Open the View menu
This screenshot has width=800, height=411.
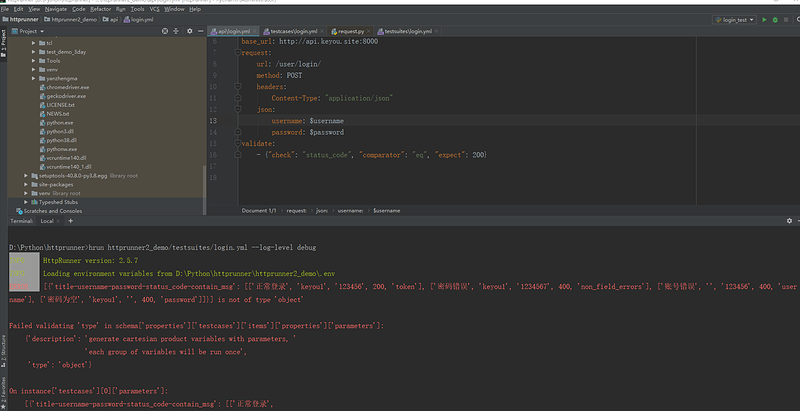tap(34, 9)
